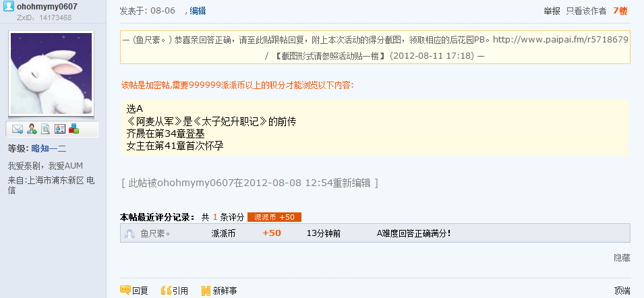The width and height of the screenshot is (644, 298).
Task: Click the 引用 quote marks icon
Action: click(166, 291)
